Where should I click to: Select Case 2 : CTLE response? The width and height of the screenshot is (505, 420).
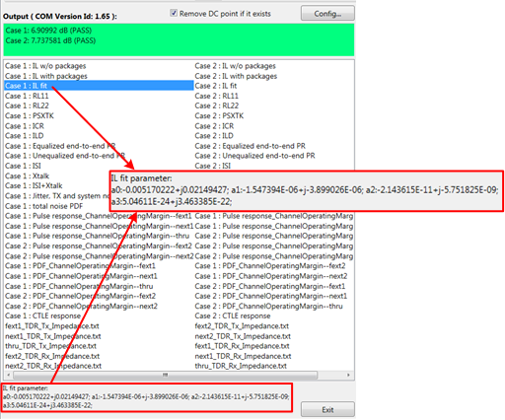pos(233,315)
